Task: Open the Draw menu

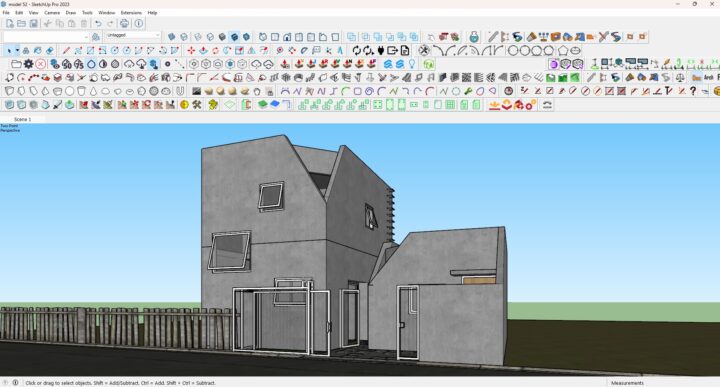Action: pyautogui.click(x=71, y=13)
